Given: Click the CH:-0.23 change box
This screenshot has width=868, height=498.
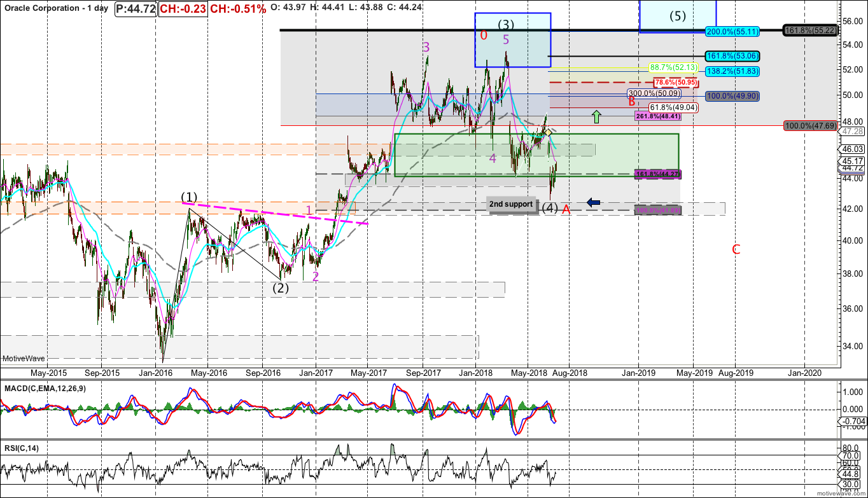Looking at the screenshot, I should pos(182,9).
